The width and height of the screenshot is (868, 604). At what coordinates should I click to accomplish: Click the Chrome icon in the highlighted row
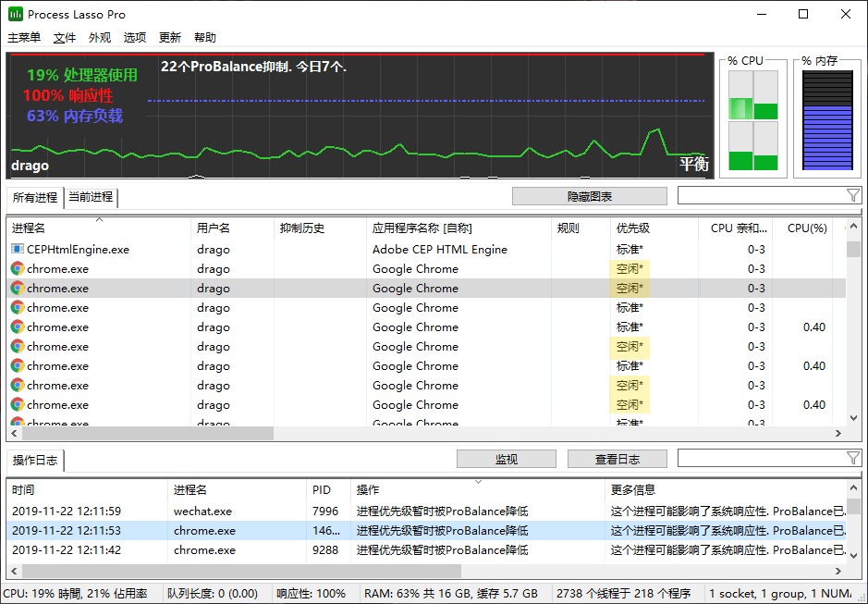coord(18,288)
